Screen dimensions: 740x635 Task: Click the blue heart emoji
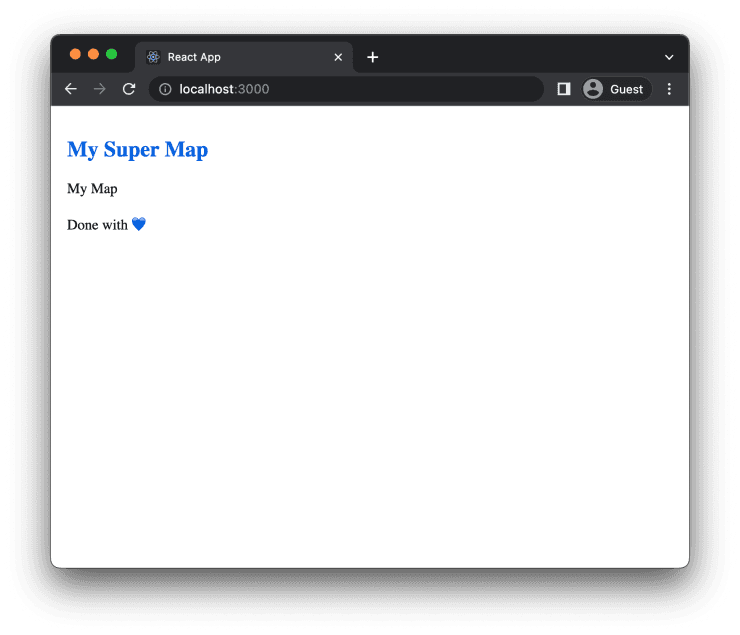click(139, 225)
